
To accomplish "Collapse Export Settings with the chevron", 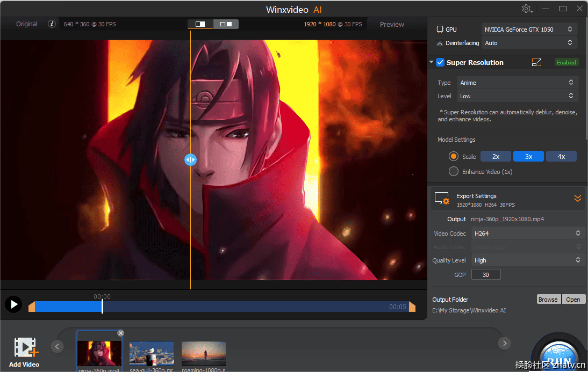I will [577, 198].
